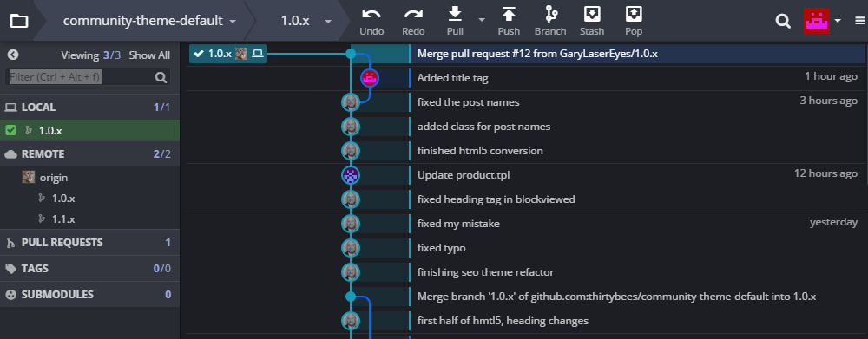Click the merge commit node for pull request #12
This screenshot has height=339, width=868.
point(351,54)
